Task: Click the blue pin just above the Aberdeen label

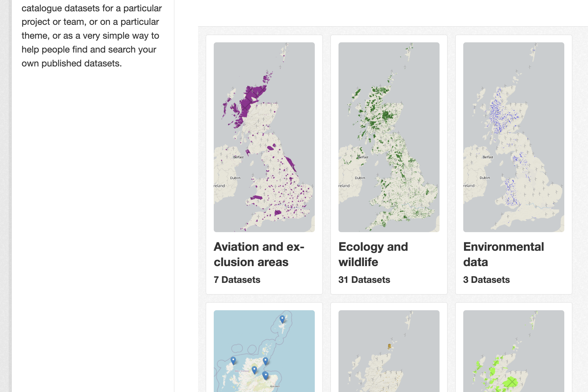Action: pyautogui.click(x=265, y=375)
